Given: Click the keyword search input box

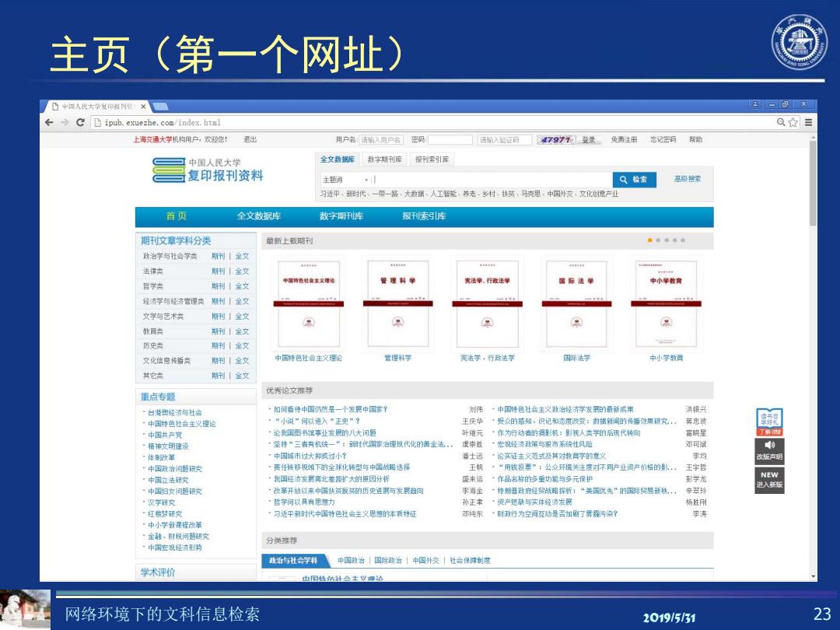Looking at the screenshot, I should click(x=492, y=180).
